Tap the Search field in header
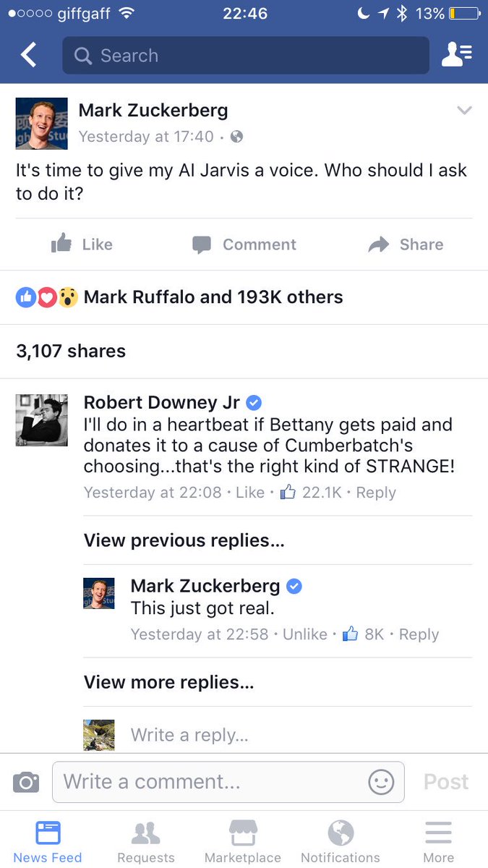 (x=246, y=55)
